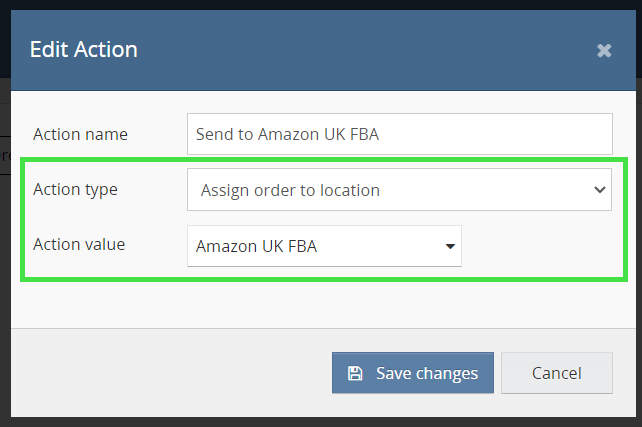Click the Action type chevron arrow
Screen dimensions: 642x427
pos(600,189)
